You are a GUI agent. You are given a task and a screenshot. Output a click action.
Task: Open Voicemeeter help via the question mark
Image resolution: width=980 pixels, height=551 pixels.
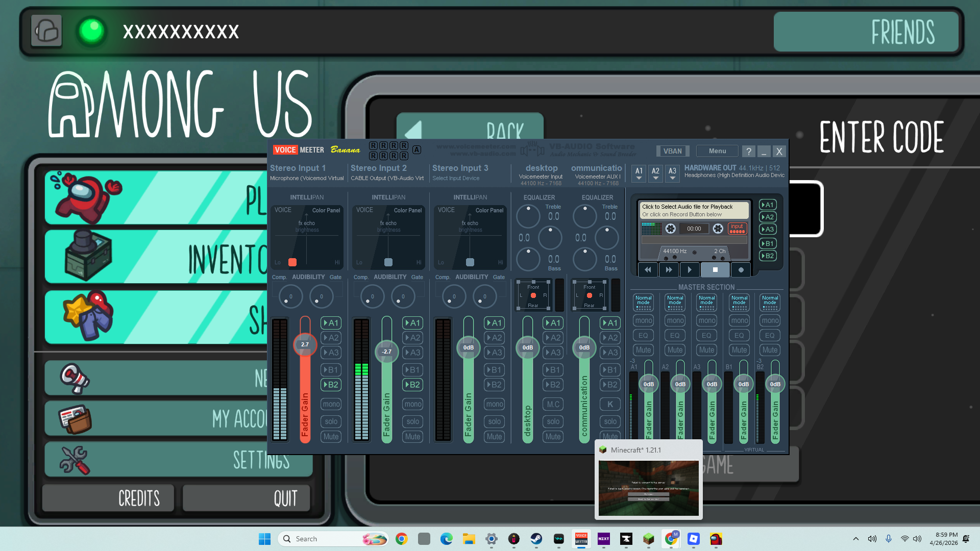[x=748, y=151]
